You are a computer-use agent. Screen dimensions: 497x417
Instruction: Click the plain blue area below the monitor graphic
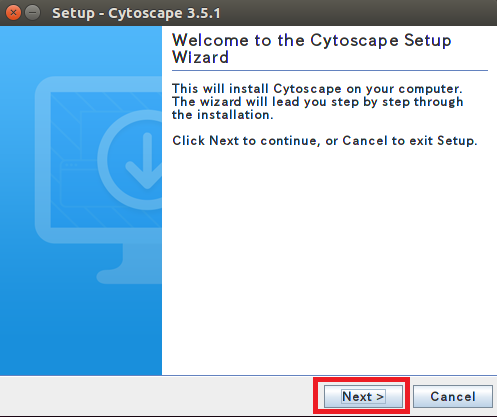click(81, 330)
